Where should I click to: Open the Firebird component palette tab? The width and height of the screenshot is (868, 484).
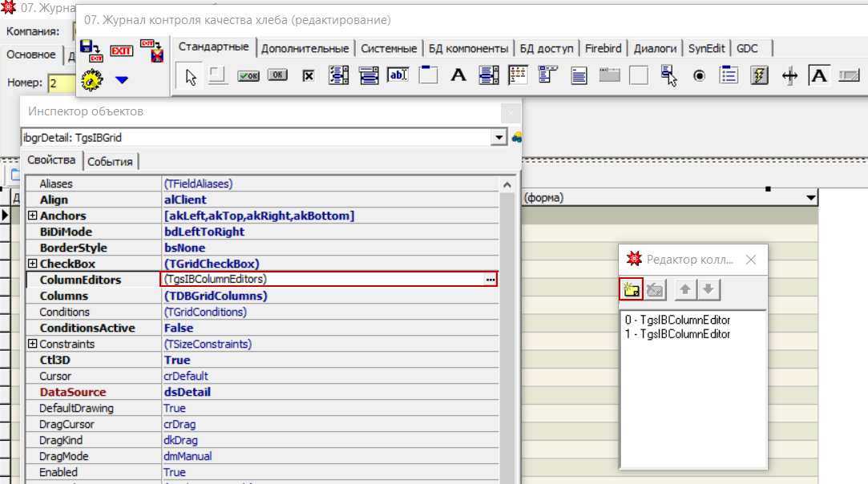pos(603,48)
